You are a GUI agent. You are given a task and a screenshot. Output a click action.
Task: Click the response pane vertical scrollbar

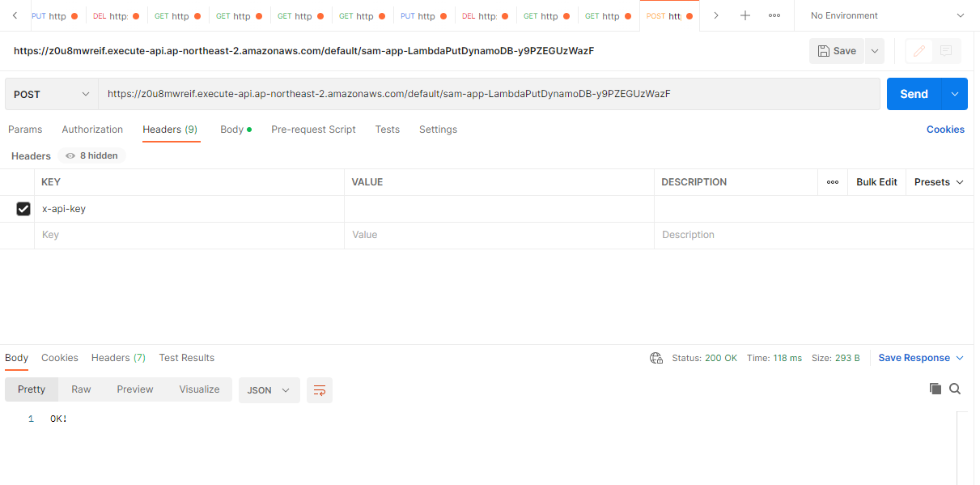tap(962, 448)
